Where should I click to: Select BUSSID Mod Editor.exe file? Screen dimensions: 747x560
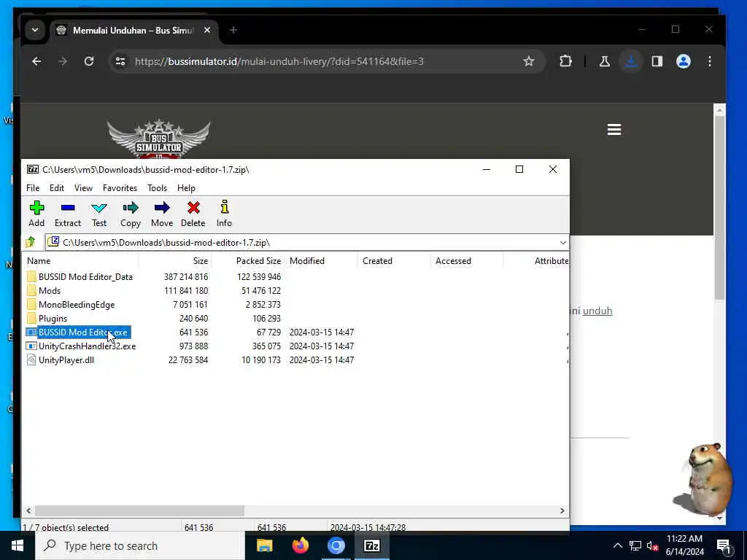83,332
